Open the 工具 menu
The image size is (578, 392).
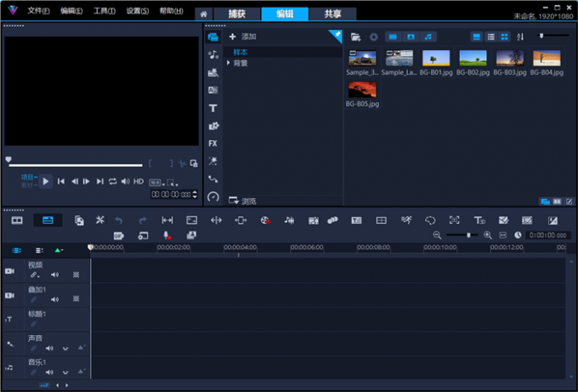[105, 11]
